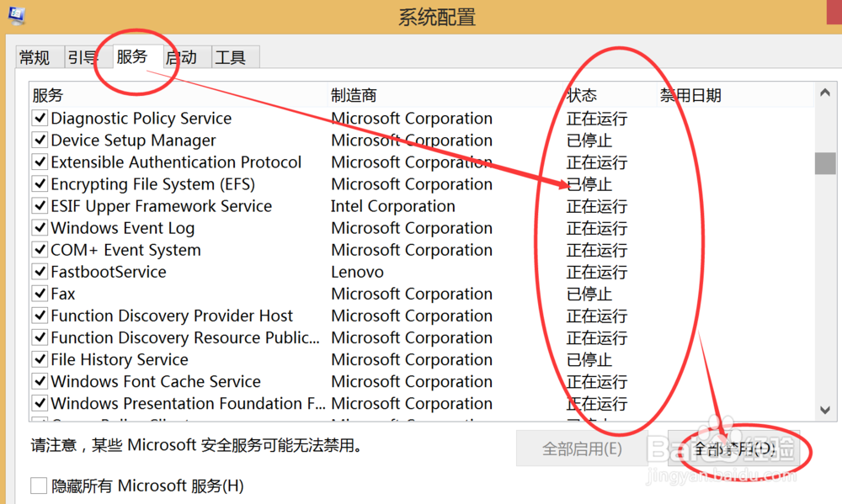Click the 全部启用 button
The image size is (842, 504).
582,448
